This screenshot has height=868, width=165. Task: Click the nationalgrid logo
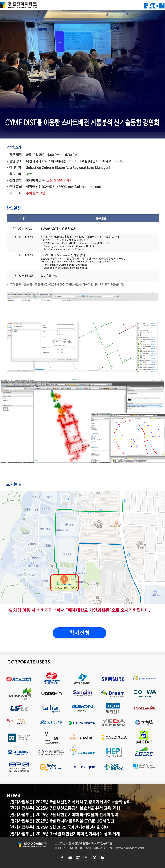pos(84,767)
